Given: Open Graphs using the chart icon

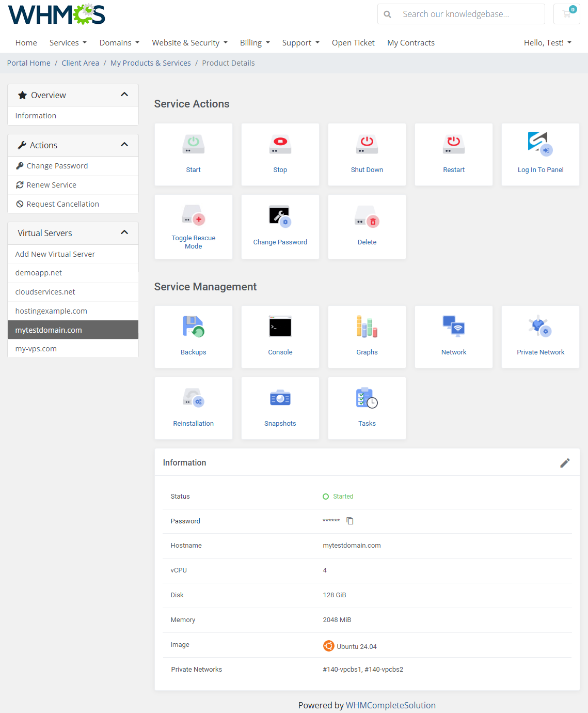Looking at the screenshot, I should 367,326.
